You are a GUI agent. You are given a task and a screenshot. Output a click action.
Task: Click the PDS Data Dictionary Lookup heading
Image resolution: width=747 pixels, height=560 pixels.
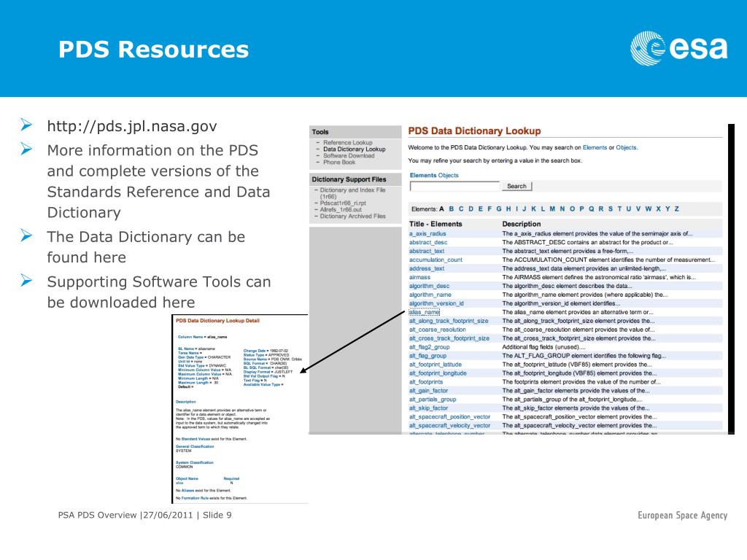click(474, 131)
